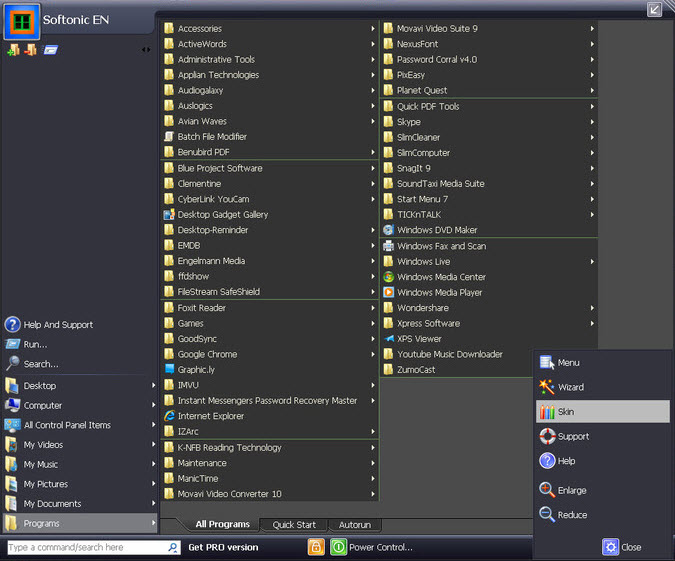Click the Graphic.ly app icon
Viewport: 675px width, 561px height.
click(x=169, y=369)
